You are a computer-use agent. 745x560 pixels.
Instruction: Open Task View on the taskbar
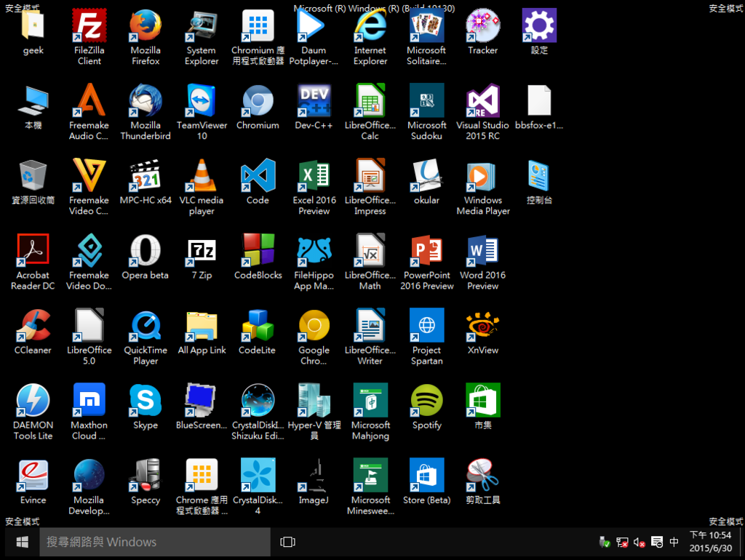click(287, 542)
